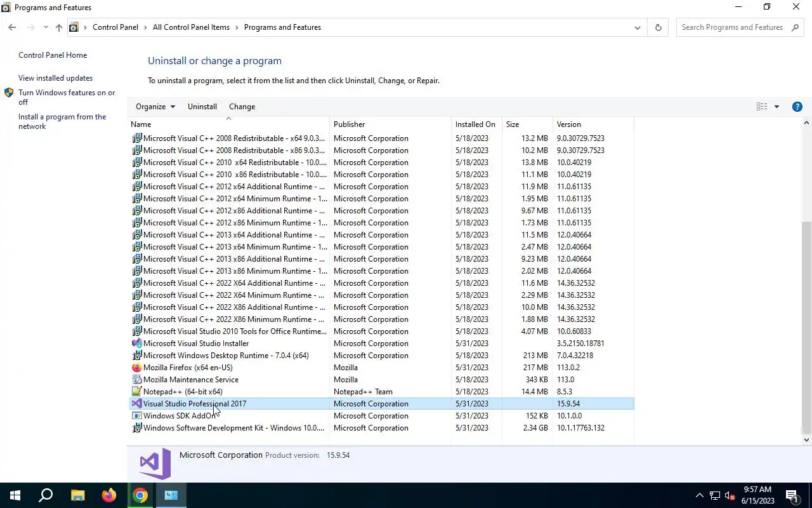Image resolution: width=812 pixels, height=508 pixels.
Task: Sort by the Name column header
Action: click(x=228, y=124)
